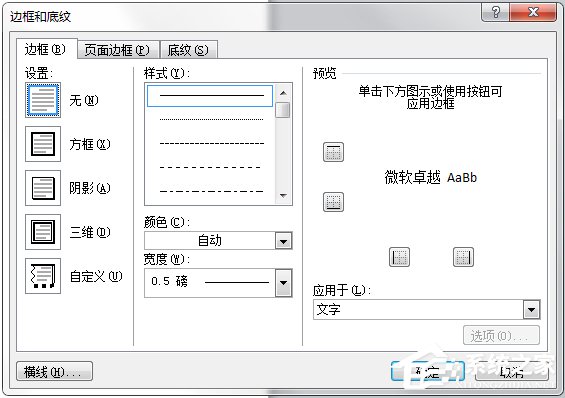Select the solid line style
565x398 pixels.
point(210,96)
